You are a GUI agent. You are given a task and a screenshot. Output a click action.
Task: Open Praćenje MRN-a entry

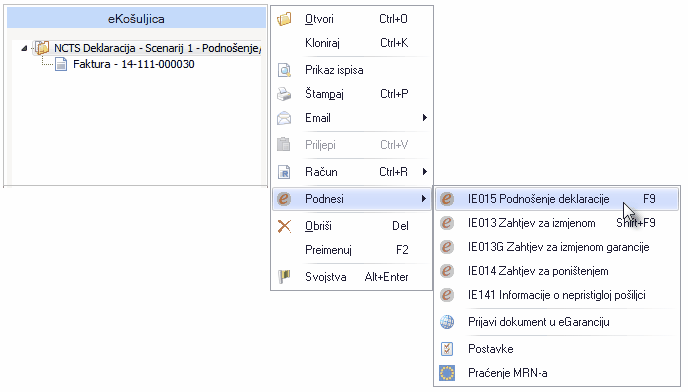[557, 373]
